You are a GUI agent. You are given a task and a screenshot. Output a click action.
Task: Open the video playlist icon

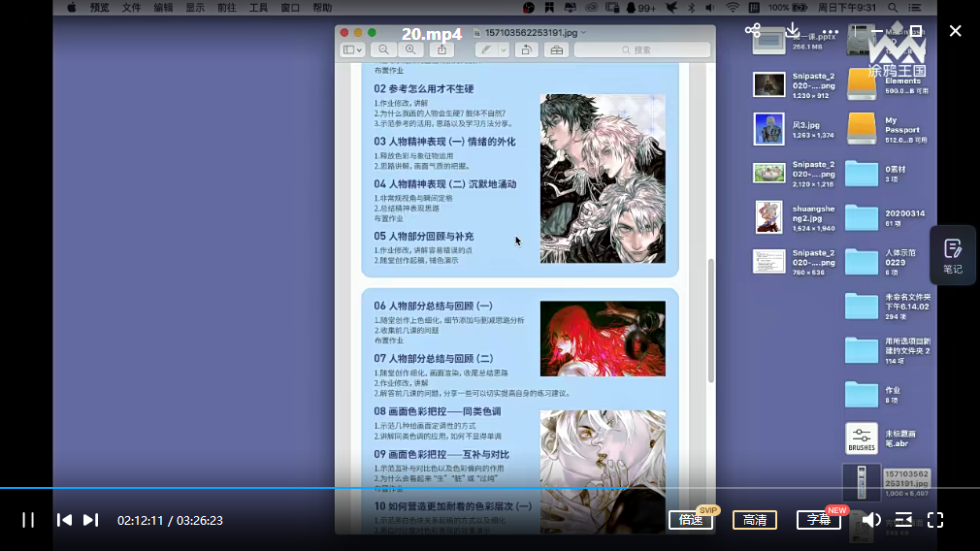(x=903, y=520)
